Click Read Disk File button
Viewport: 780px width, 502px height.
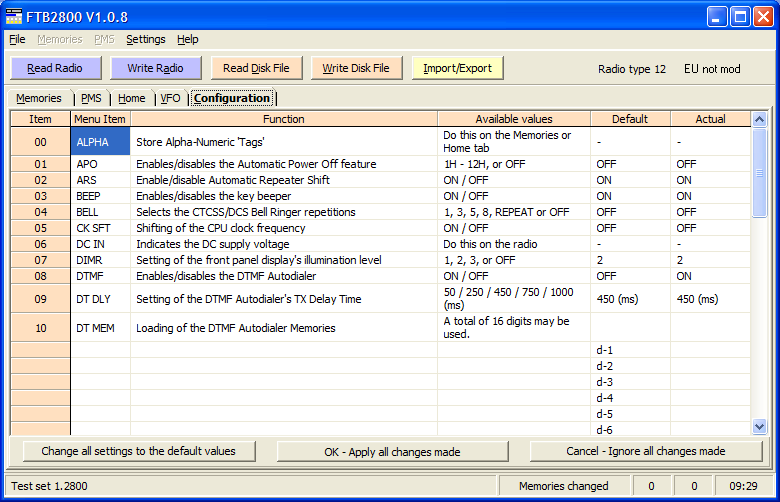point(256,68)
